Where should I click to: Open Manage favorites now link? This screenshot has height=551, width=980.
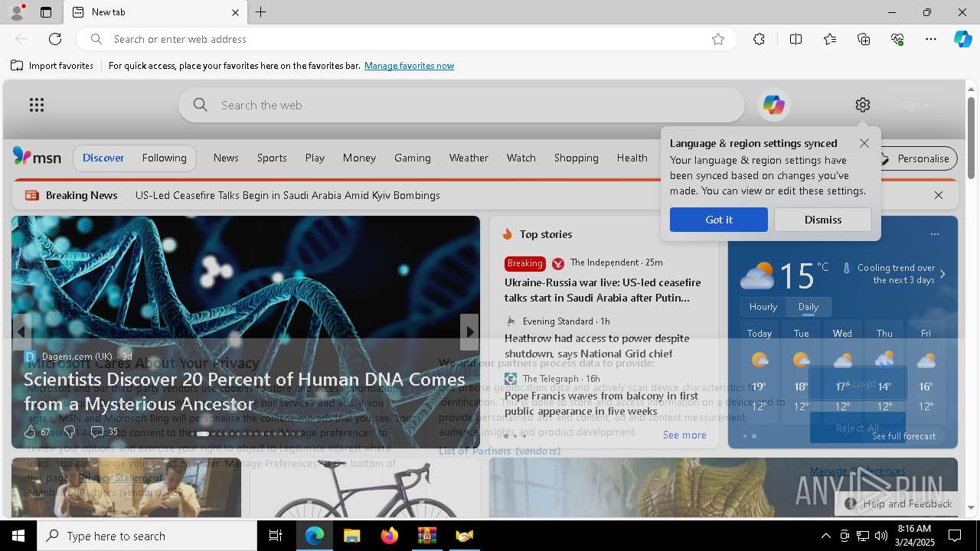coord(410,66)
